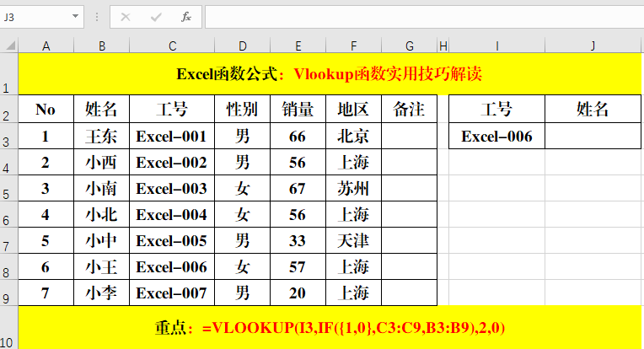
Task: Click the '销量' header cell
Action: (x=298, y=110)
